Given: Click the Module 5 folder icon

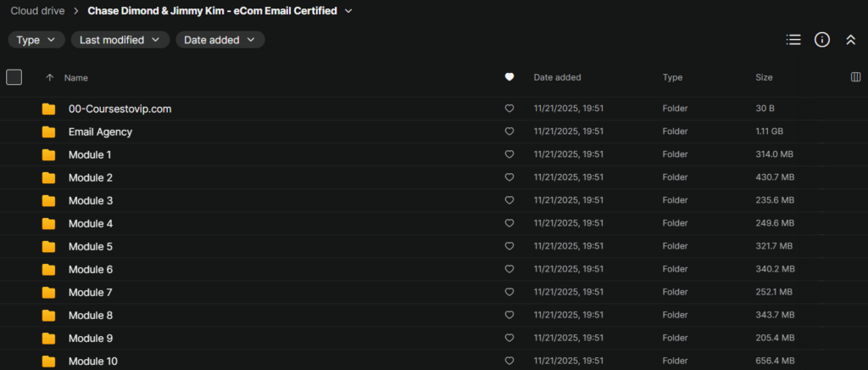Looking at the screenshot, I should pos(49,247).
